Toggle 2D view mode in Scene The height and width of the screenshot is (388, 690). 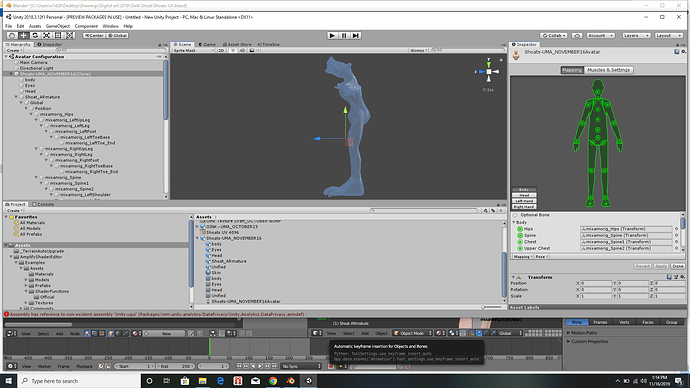tap(221, 50)
